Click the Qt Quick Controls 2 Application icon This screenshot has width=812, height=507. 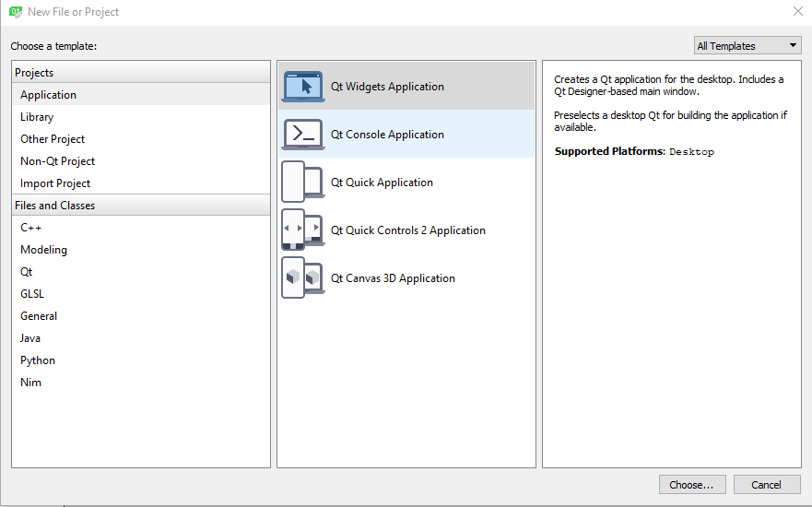click(x=303, y=230)
